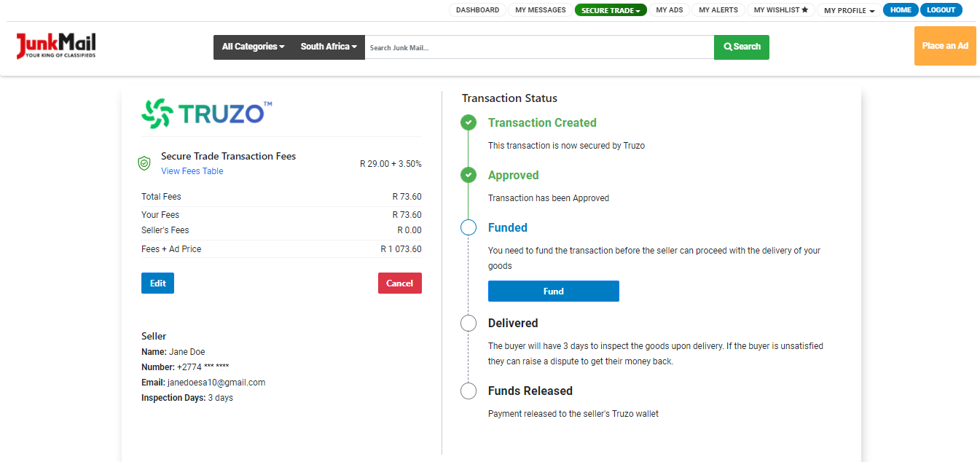
Task: Click the JunkMail logo
Action: [x=55, y=45]
